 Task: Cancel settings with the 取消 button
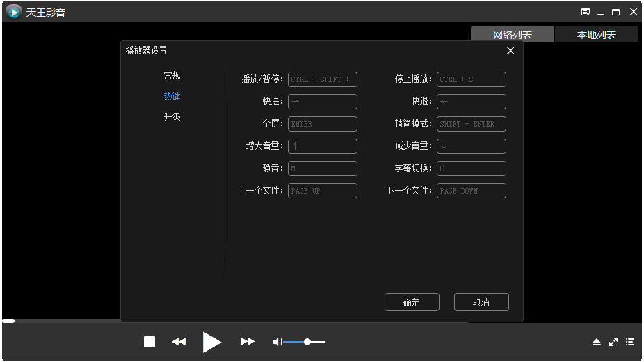[481, 302]
